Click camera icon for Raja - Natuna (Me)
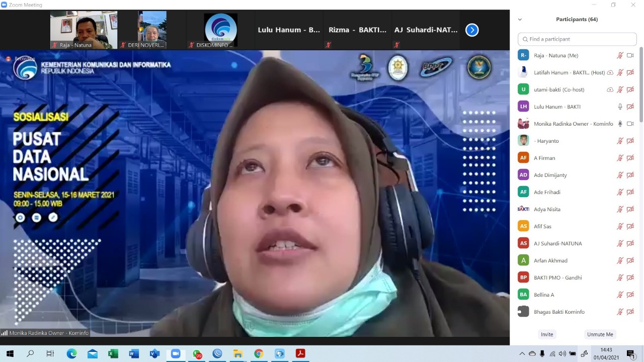The width and height of the screenshot is (644, 362). pyautogui.click(x=630, y=55)
